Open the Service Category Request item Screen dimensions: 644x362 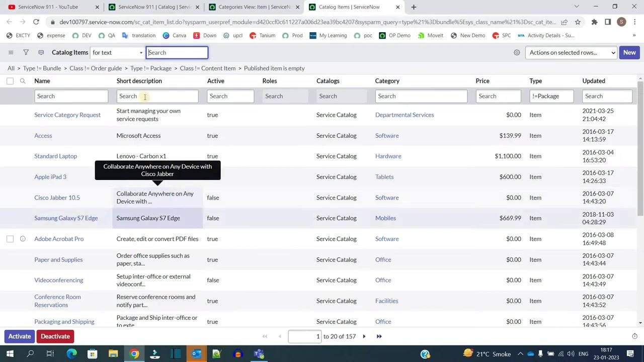click(x=67, y=115)
